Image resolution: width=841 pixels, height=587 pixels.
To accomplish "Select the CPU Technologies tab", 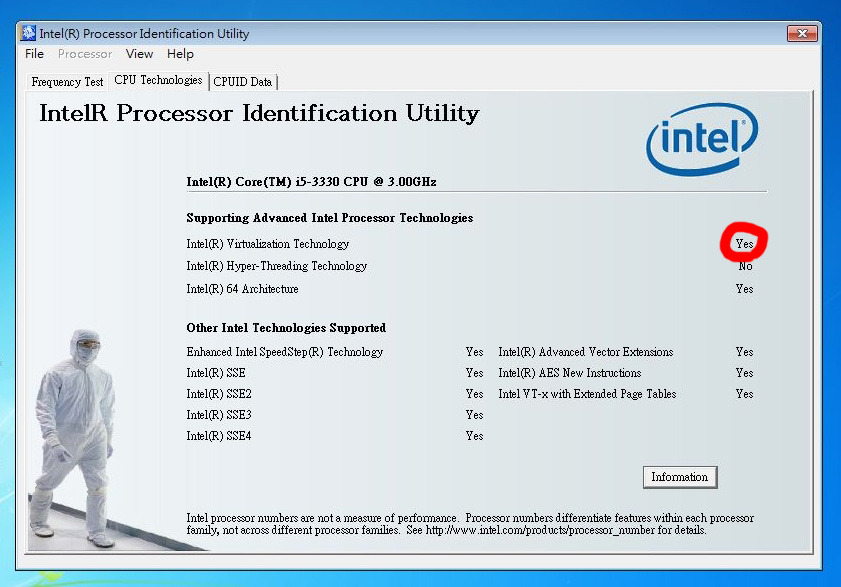I will coord(158,80).
